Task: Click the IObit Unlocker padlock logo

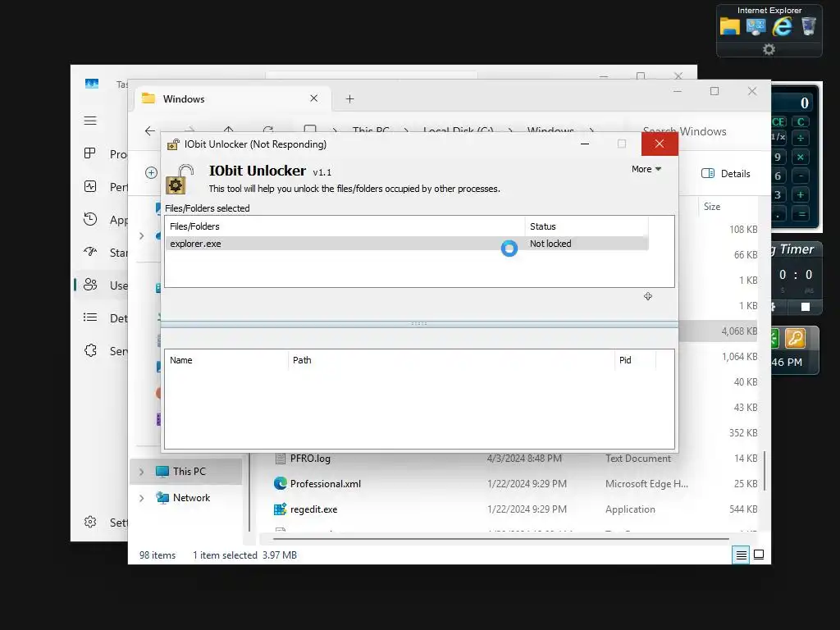Action: click(180, 179)
